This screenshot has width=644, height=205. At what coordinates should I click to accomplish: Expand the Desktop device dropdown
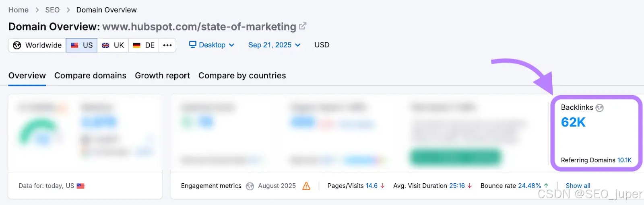(x=212, y=45)
